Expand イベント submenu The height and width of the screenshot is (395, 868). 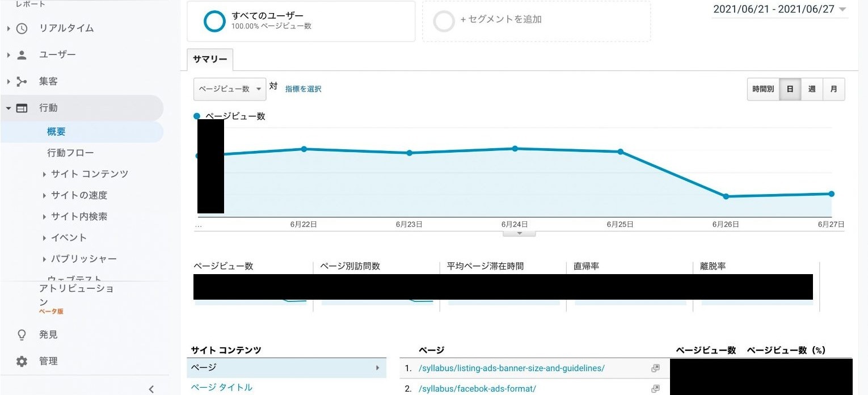point(44,238)
